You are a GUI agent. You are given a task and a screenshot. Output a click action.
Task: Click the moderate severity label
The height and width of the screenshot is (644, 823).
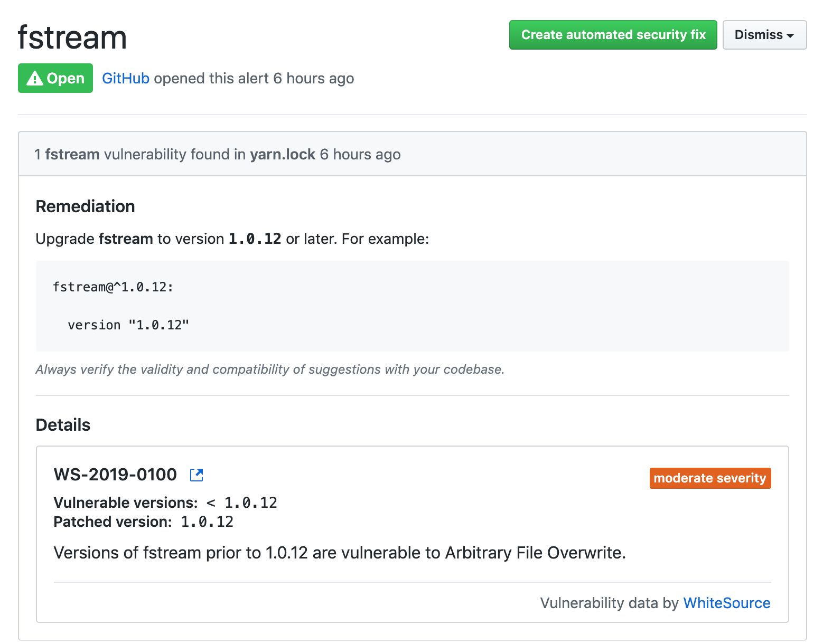click(709, 478)
